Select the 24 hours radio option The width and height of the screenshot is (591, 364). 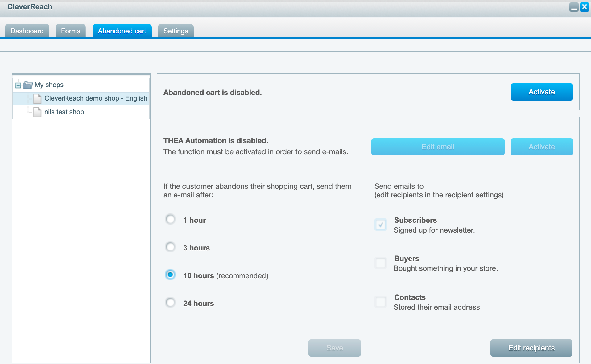(x=170, y=302)
